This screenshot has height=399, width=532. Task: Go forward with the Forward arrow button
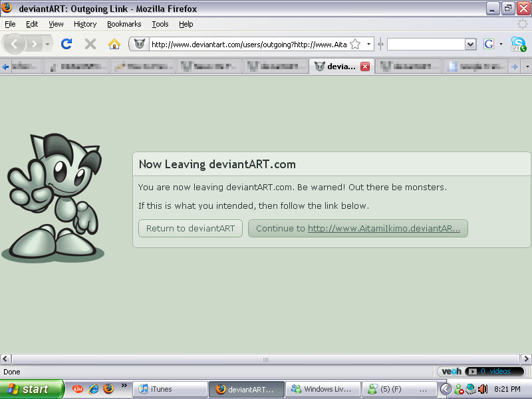pos(34,44)
